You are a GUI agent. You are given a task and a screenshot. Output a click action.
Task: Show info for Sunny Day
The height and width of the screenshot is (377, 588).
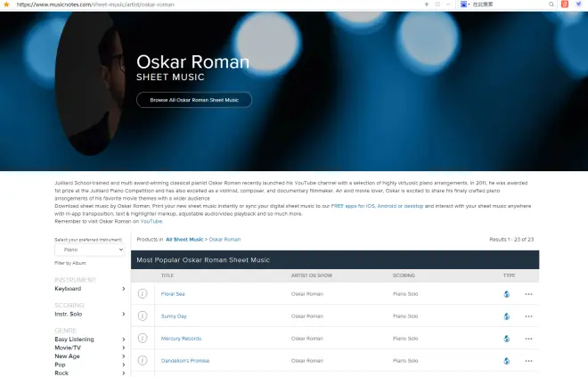point(143,316)
